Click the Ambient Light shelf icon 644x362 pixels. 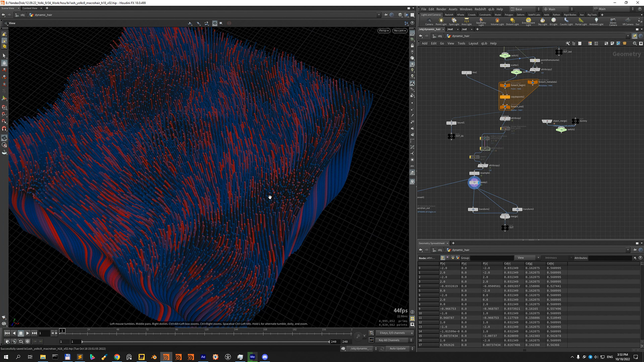click(596, 22)
